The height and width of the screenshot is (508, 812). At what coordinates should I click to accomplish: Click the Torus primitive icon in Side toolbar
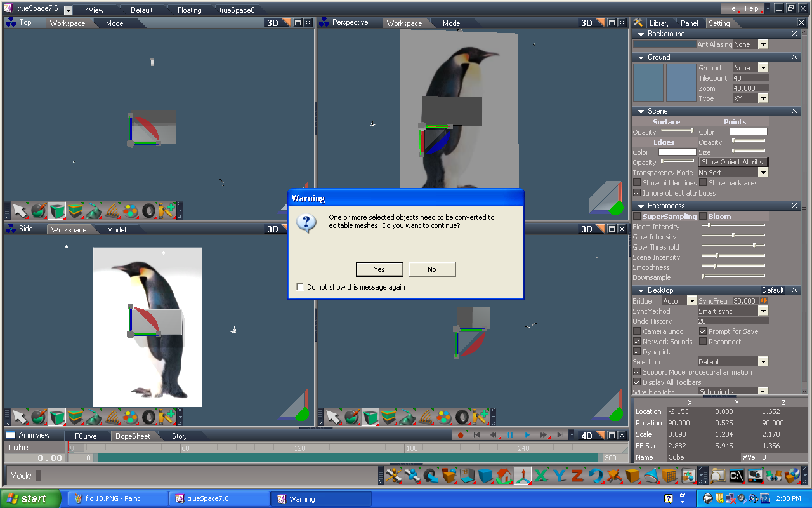147,417
